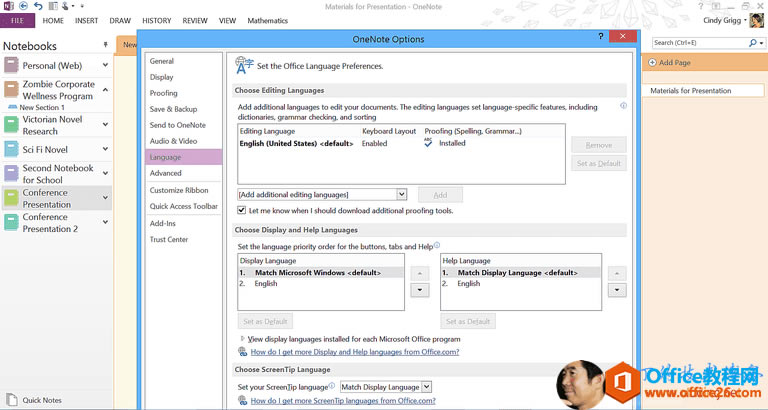The width and height of the screenshot is (768, 410).
Task: Click the Undo icon in title bar
Action: coord(38,6)
